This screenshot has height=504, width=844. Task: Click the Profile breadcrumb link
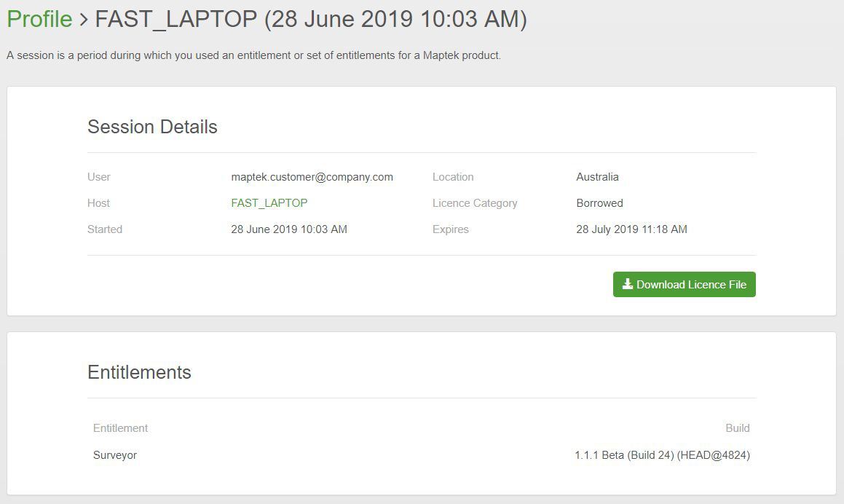pos(39,20)
